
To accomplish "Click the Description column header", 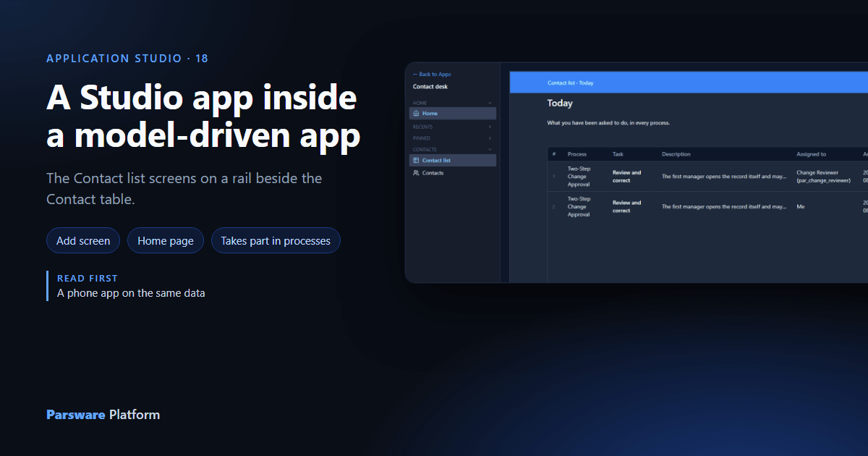I will (676, 154).
